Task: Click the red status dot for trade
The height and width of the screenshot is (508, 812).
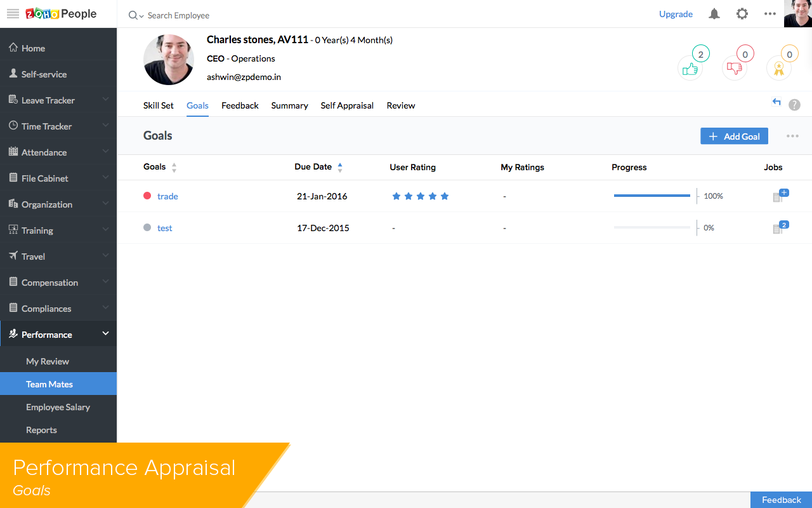Action: [x=147, y=196]
